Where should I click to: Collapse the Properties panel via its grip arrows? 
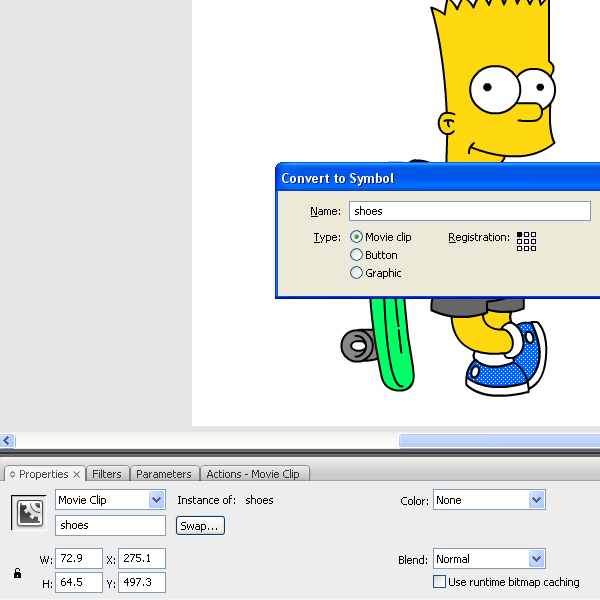coord(12,474)
